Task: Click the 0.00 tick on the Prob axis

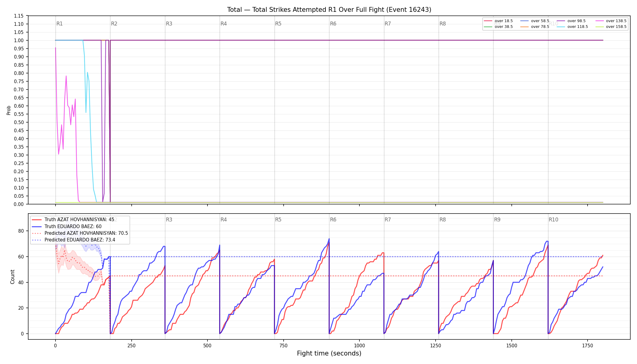Action: click(x=19, y=204)
